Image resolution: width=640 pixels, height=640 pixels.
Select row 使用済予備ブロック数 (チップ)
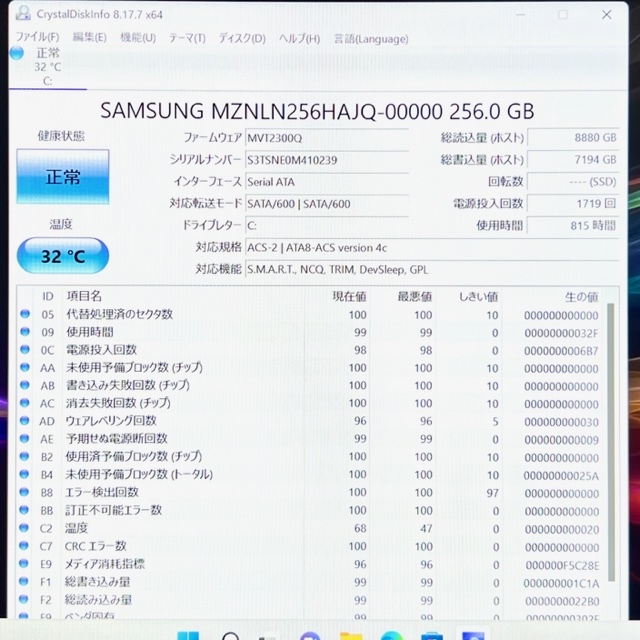click(x=310, y=457)
